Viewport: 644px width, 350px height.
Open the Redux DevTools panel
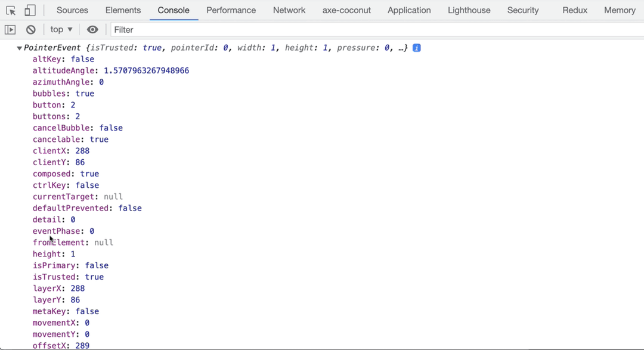pyautogui.click(x=574, y=10)
